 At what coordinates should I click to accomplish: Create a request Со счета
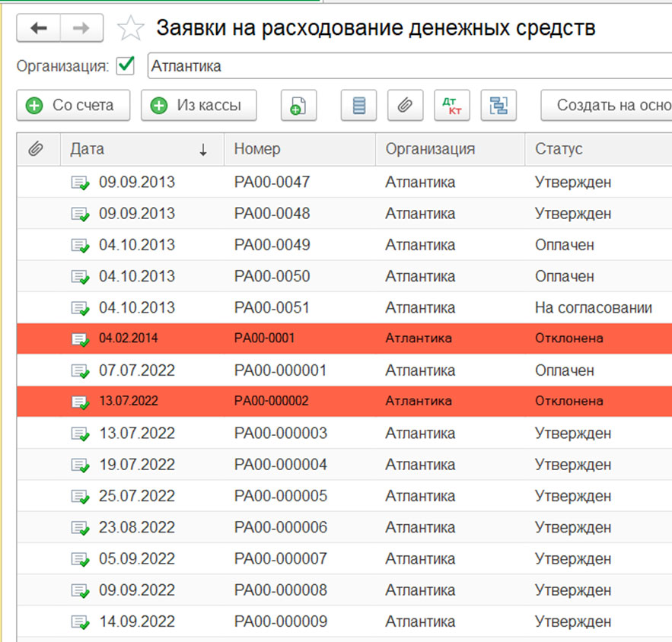(x=73, y=106)
